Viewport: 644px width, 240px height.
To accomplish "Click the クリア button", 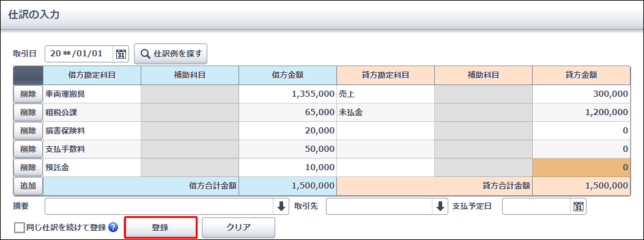I will (x=239, y=228).
